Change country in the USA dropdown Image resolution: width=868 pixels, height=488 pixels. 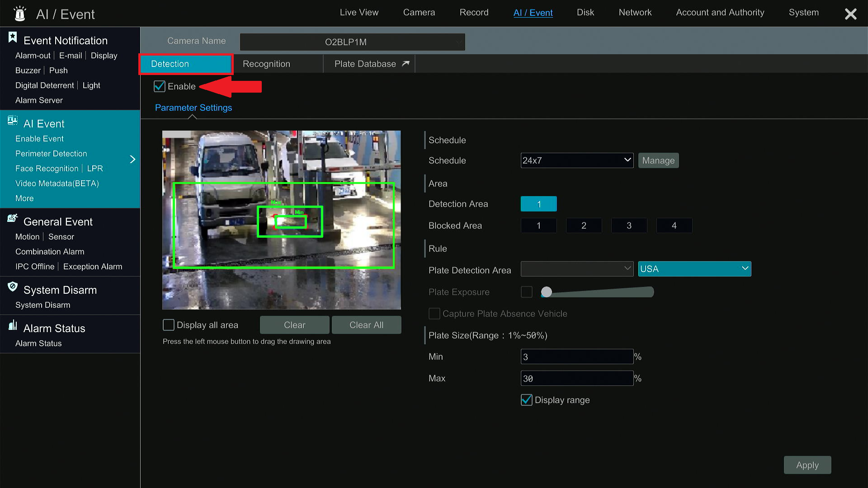(x=694, y=268)
